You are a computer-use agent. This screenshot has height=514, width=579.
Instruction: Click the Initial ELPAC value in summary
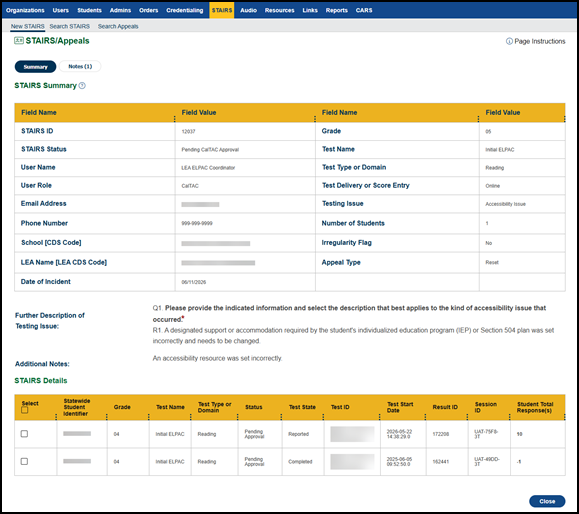click(500, 150)
